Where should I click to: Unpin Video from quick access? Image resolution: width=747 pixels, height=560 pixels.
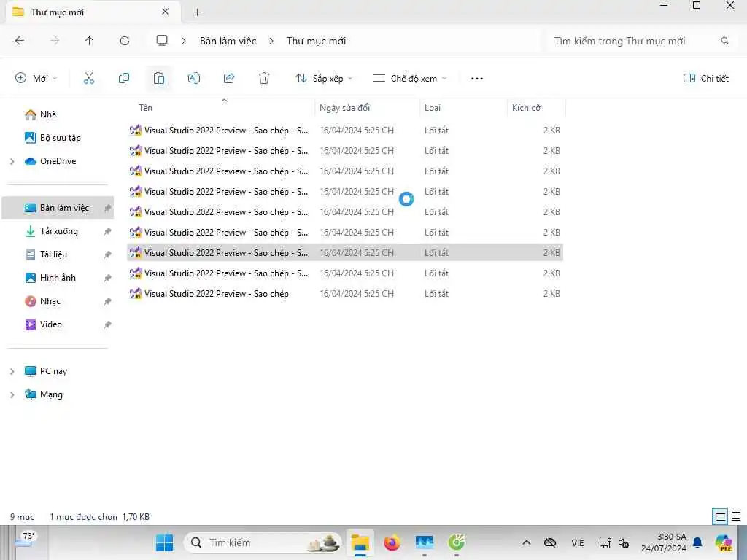click(108, 324)
